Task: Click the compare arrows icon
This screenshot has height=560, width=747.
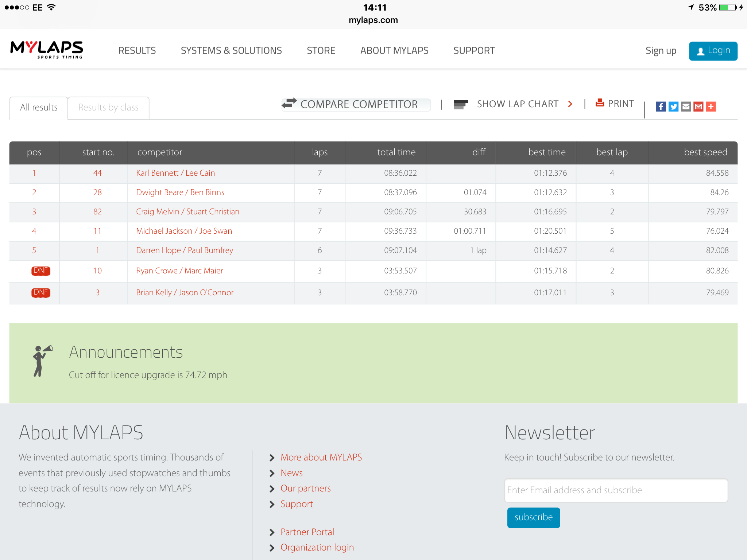Action: (x=289, y=104)
